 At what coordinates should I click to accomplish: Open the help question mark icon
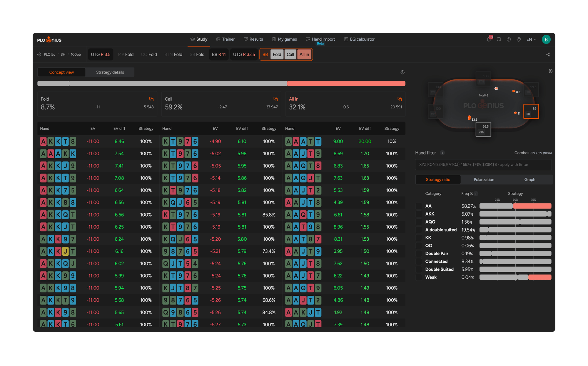point(509,39)
